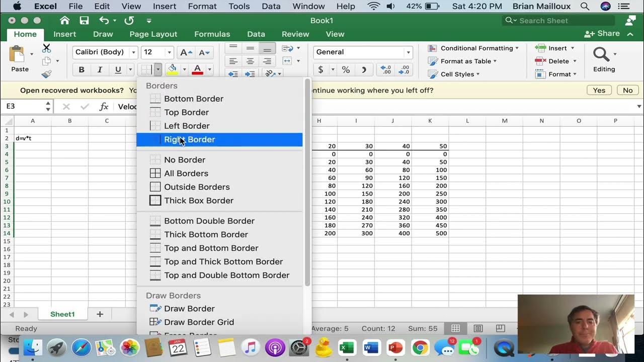This screenshot has height=362, width=644.
Task: Choose Top Border from the menu
Action: [219, 112]
